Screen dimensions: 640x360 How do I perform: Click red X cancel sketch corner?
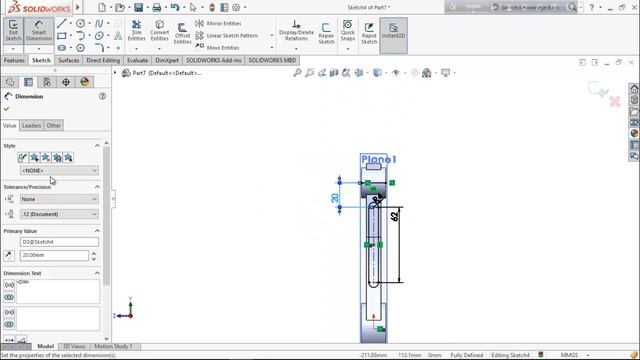pos(615,101)
